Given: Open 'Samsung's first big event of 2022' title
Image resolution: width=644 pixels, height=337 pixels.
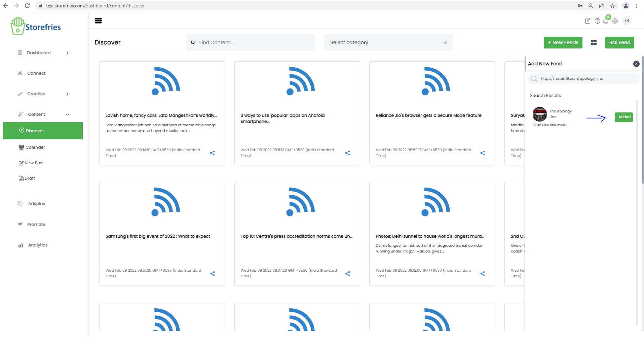Looking at the screenshot, I should point(158,236).
